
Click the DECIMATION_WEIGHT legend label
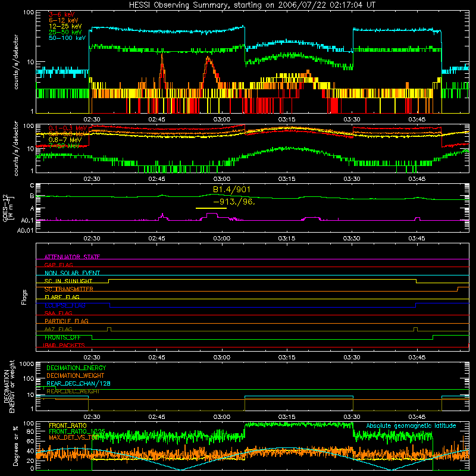tap(76, 375)
